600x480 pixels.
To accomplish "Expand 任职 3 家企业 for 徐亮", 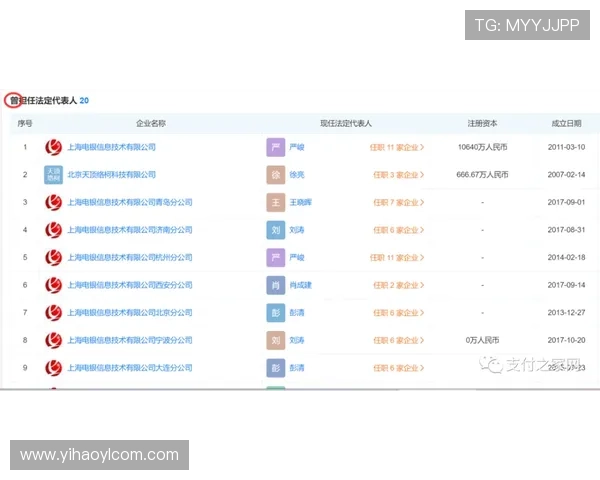I will (398, 175).
